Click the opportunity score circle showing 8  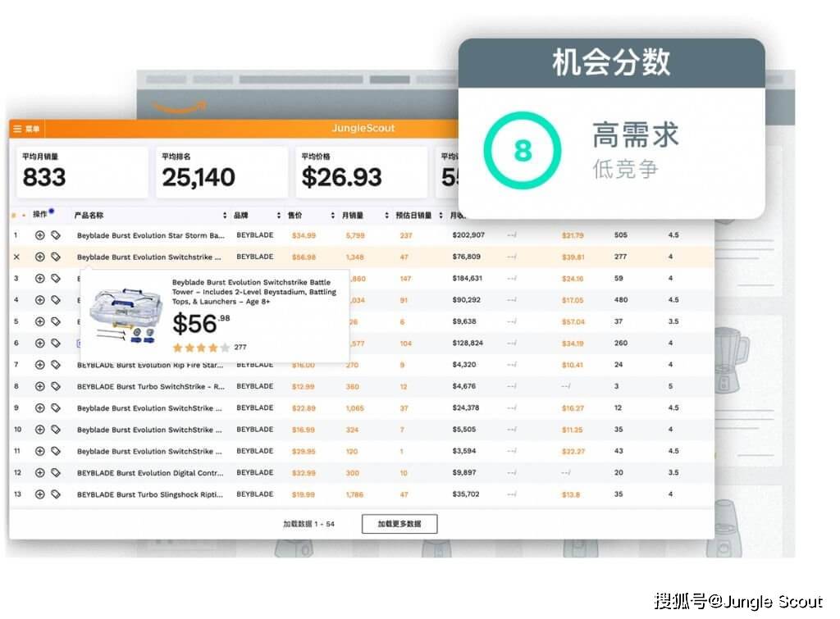pyautogui.click(x=523, y=151)
